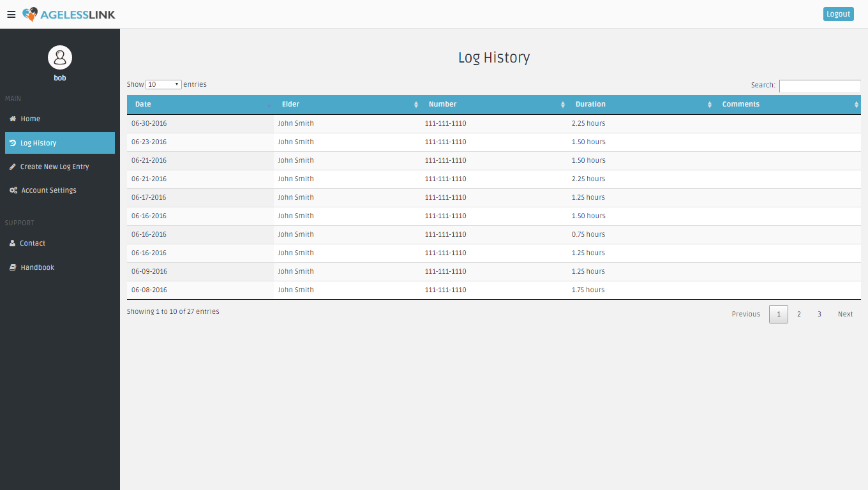This screenshot has height=490, width=868.
Task: Click the Log History clock icon
Action: (13, 143)
